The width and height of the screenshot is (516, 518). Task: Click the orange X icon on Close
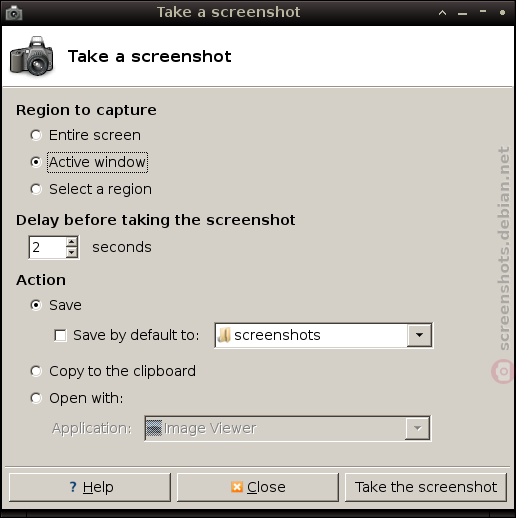tap(237, 487)
